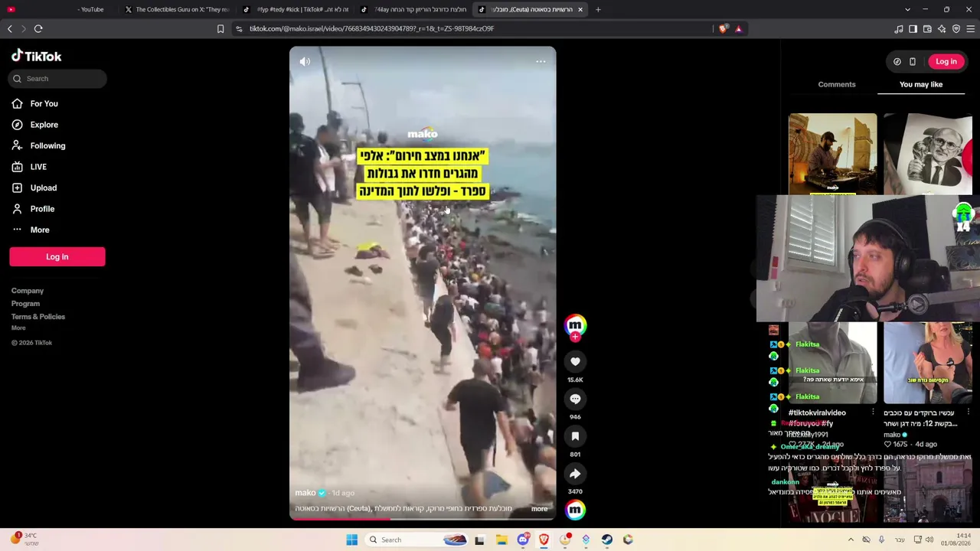The width and height of the screenshot is (980, 551).
Task: Expand the footer 'More' link
Action: (18, 328)
